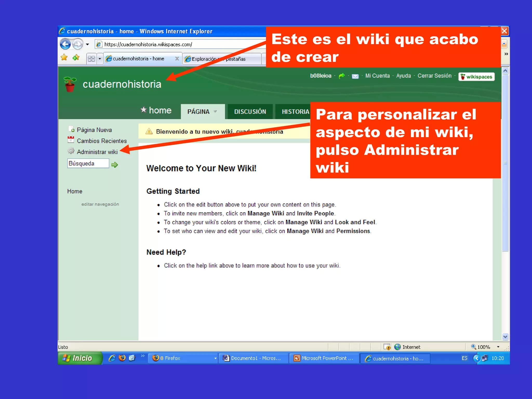Launch Firefox from quick launch
This screenshot has height=399, width=532.
[122, 358]
